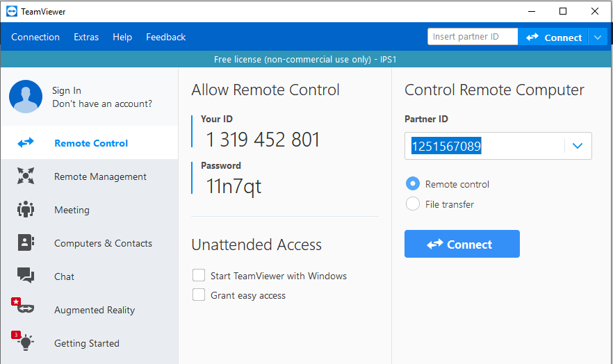
Task: Click the Connect button in the top bar
Action: (553, 38)
